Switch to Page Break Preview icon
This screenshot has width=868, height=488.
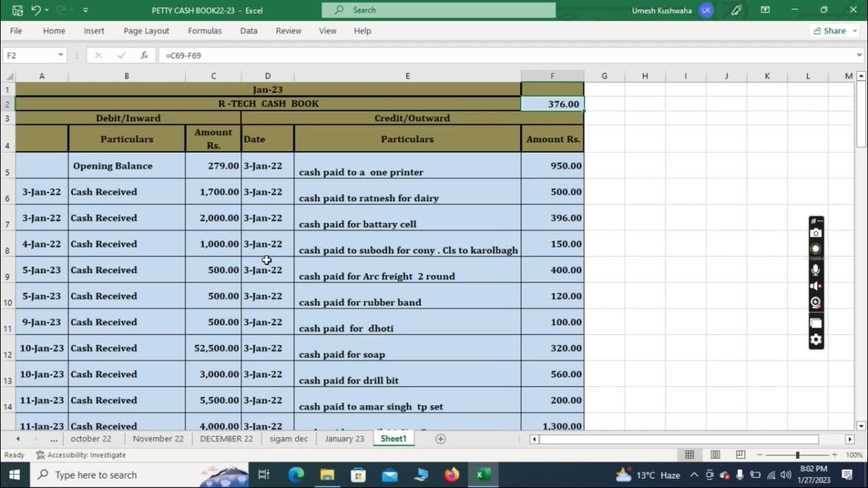point(741,455)
